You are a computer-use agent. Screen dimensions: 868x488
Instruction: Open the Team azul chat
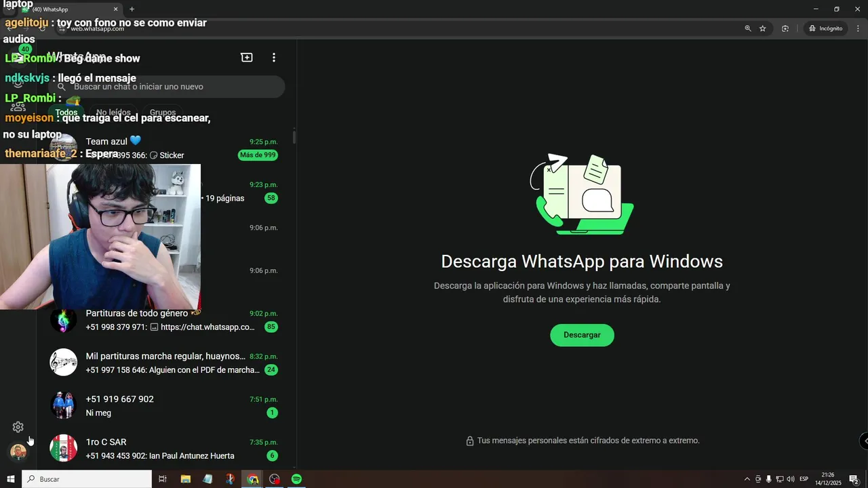166,148
